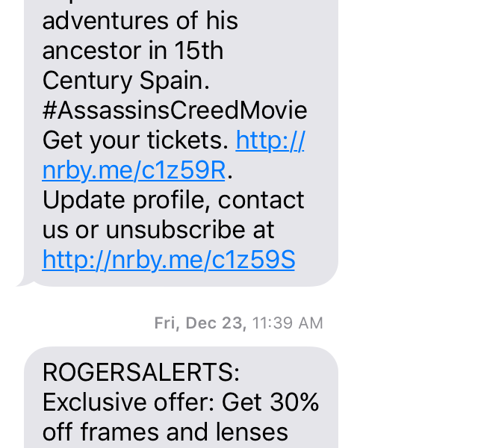478x448 pixels.
Task: Tap the blue "http://" text after tickets
Action: (x=270, y=140)
